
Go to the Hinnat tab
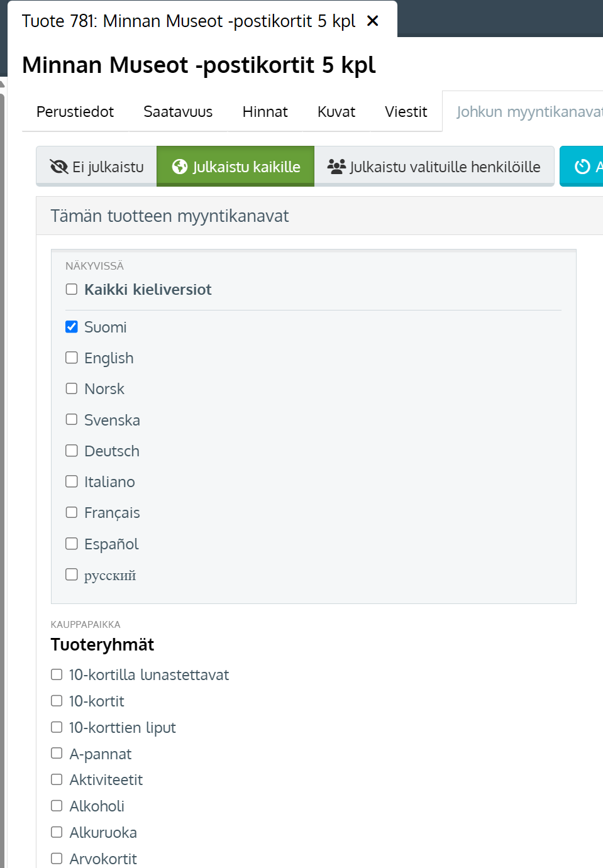coord(265,112)
